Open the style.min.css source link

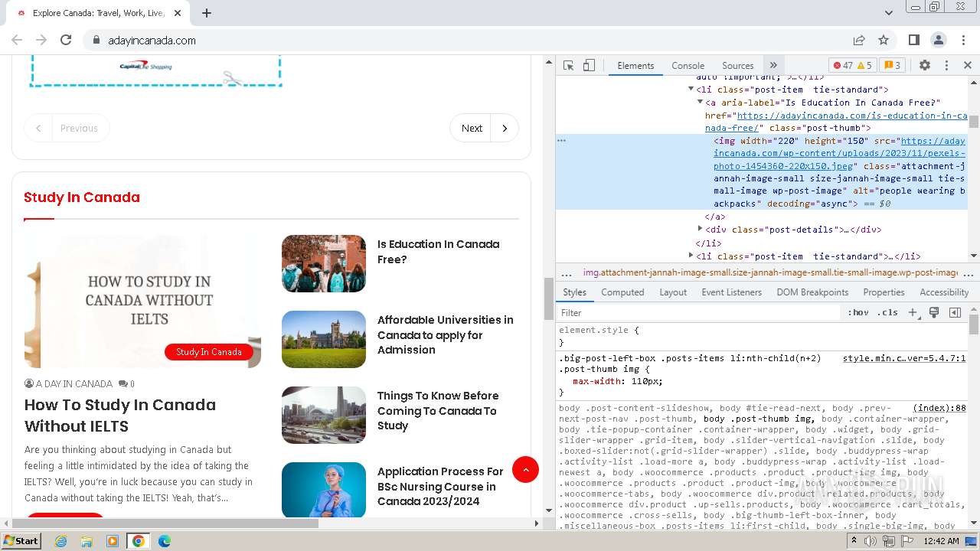pos(903,358)
